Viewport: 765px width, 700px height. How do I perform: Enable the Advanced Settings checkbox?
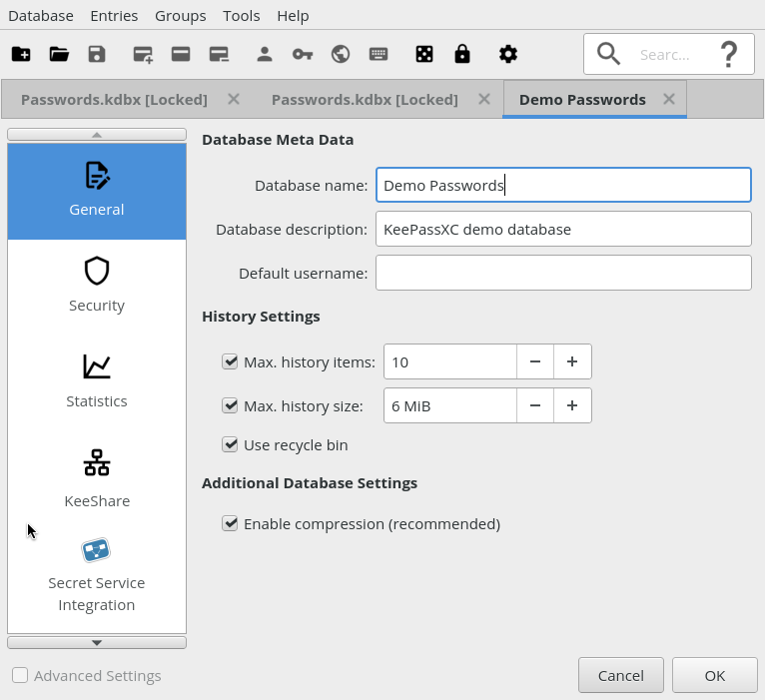(x=20, y=675)
